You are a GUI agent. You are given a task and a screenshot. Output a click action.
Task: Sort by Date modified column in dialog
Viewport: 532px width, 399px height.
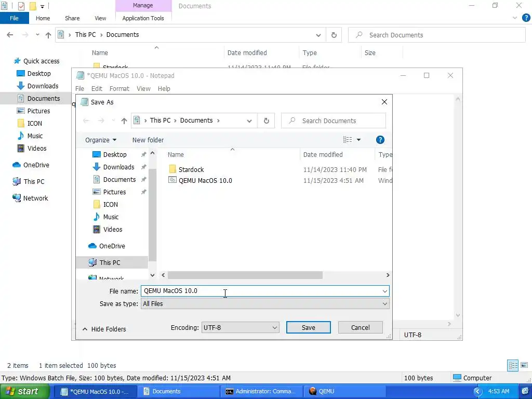pyautogui.click(x=323, y=155)
